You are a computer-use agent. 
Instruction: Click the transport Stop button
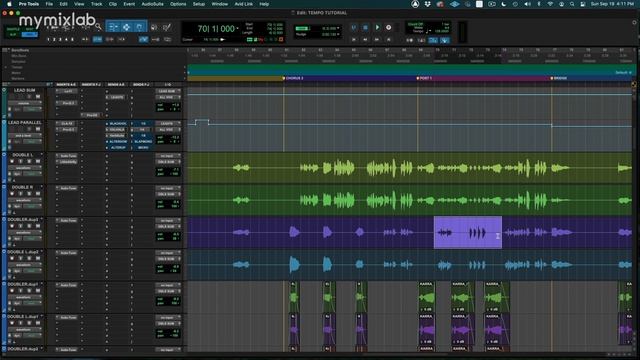365,27
